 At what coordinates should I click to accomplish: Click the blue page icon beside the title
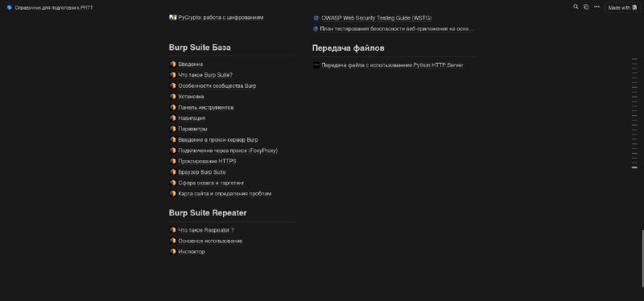pyautogui.click(x=10, y=7)
